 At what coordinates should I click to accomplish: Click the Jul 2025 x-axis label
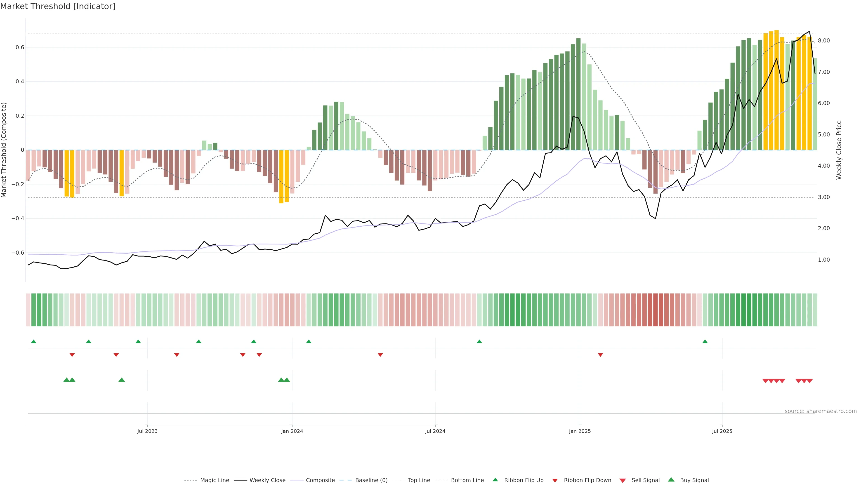[x=722, y=431]
